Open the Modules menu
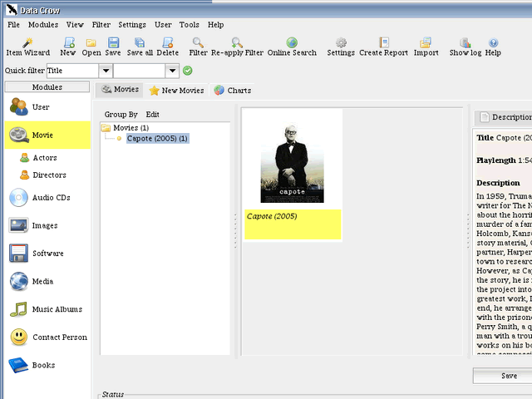The width and height of the screenshot is (532, 399). tap(43, 25)
